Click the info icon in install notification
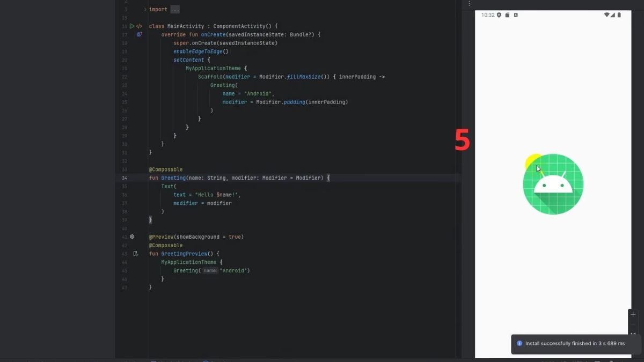Viewport: 644px width, 362px height. [519, 343]
